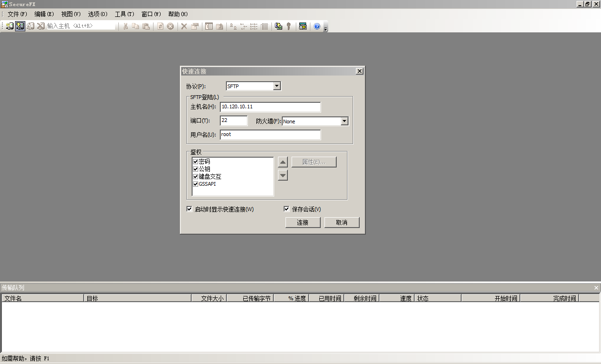Move authentication method up with arrow button
601x364 pixels.
[x=283, y=162]
